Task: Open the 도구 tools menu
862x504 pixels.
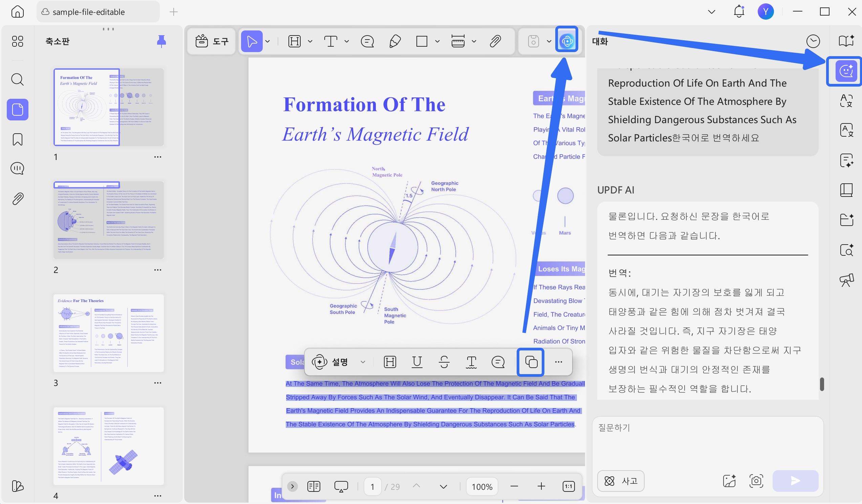Action: [x=211, y=41]
